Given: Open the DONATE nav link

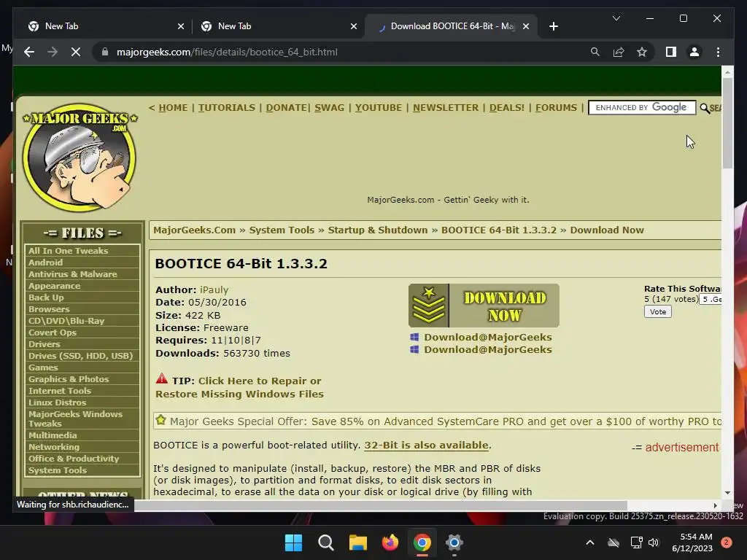Looking at the screenshot, I should [x=286, y=108].
